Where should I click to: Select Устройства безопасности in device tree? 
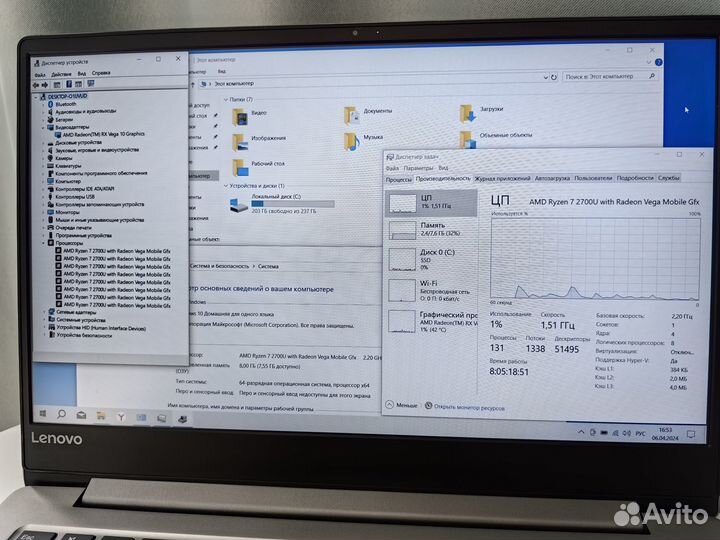tap(84, 336)
